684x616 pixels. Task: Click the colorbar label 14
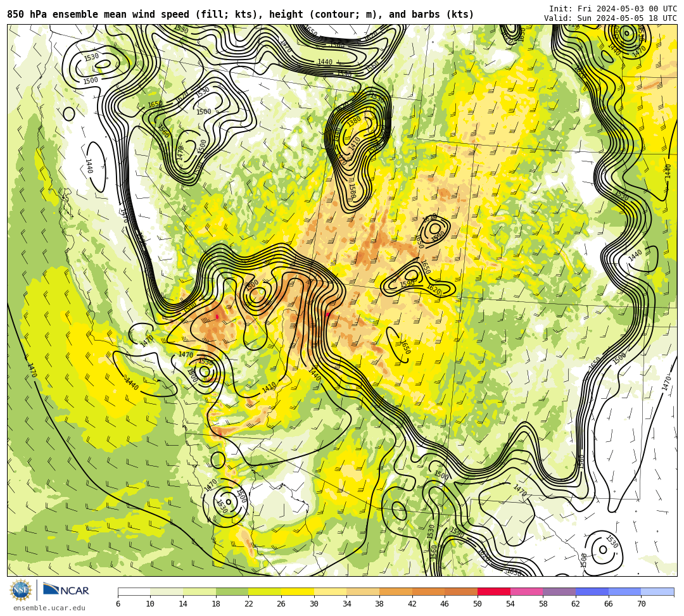click(x=183, y=604)
